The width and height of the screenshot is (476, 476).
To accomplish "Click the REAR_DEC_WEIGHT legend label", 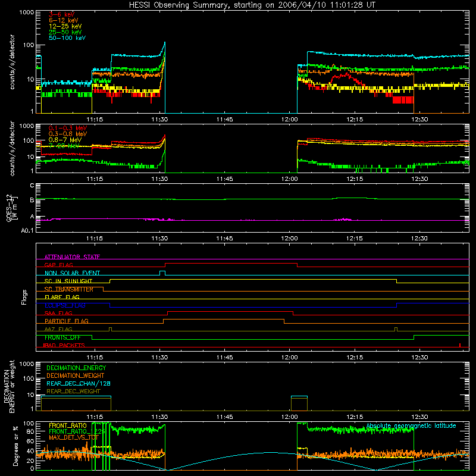I will pos(73,392).
